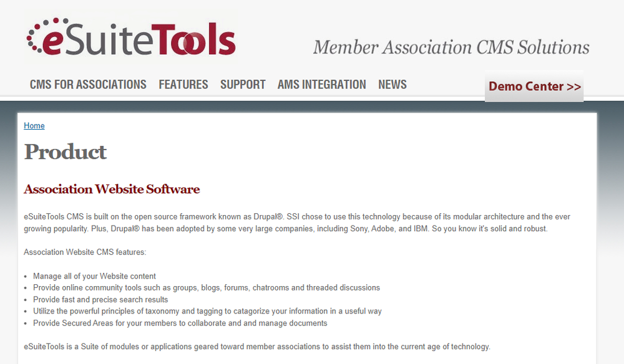Select the Member Association CMS Solutions tagline

[x=452, y=47]
